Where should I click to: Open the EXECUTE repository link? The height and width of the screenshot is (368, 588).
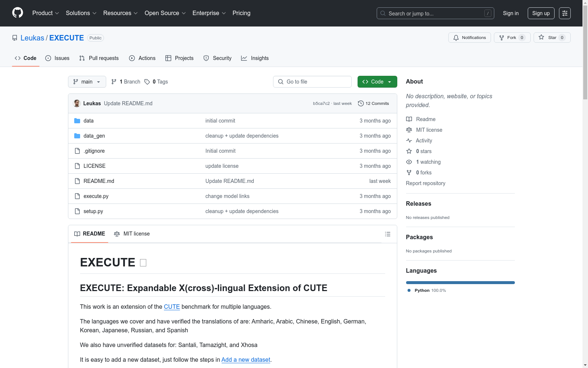(67, 38)
